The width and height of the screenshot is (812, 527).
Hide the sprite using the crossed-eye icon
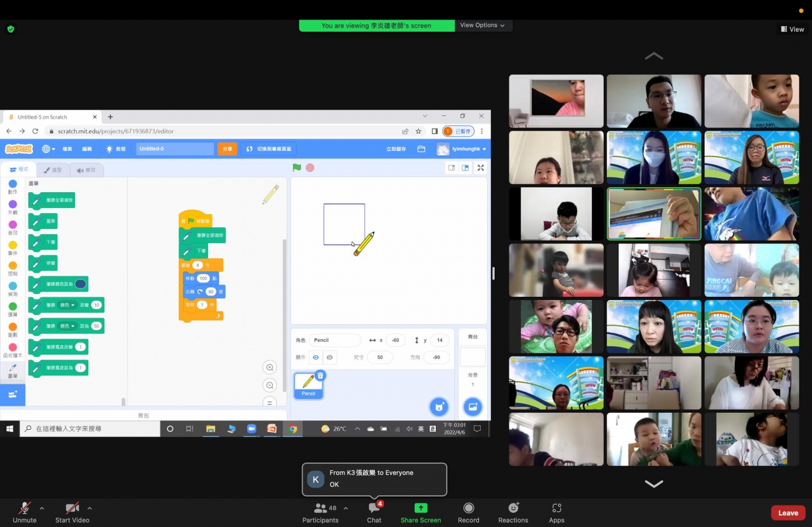(x=329, y=358)
